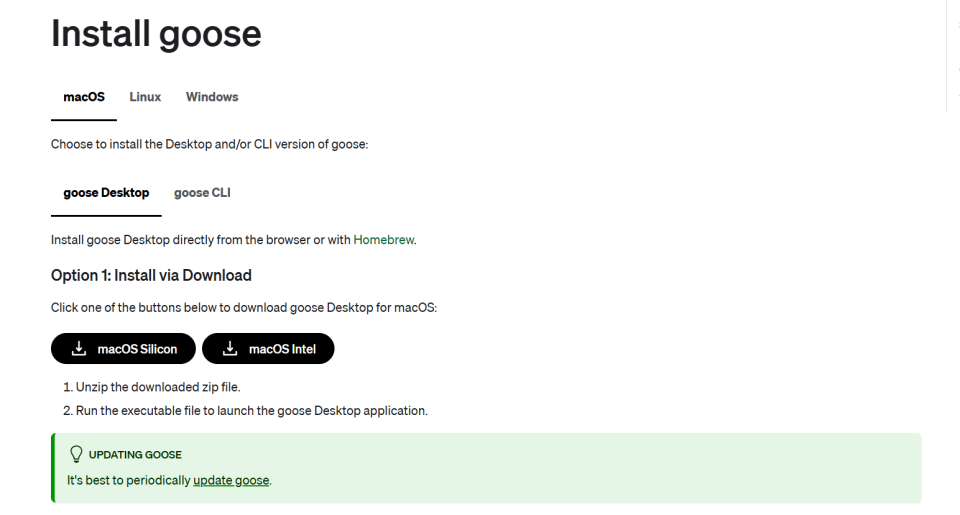Viewport: 960px width, 515px height.
Task: Open the Homebrew link
Action: [383, 240]
